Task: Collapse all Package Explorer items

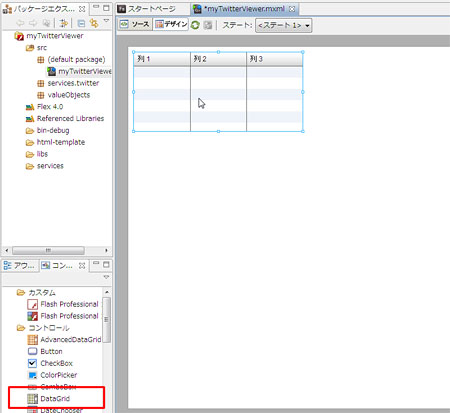Action: 81,23
